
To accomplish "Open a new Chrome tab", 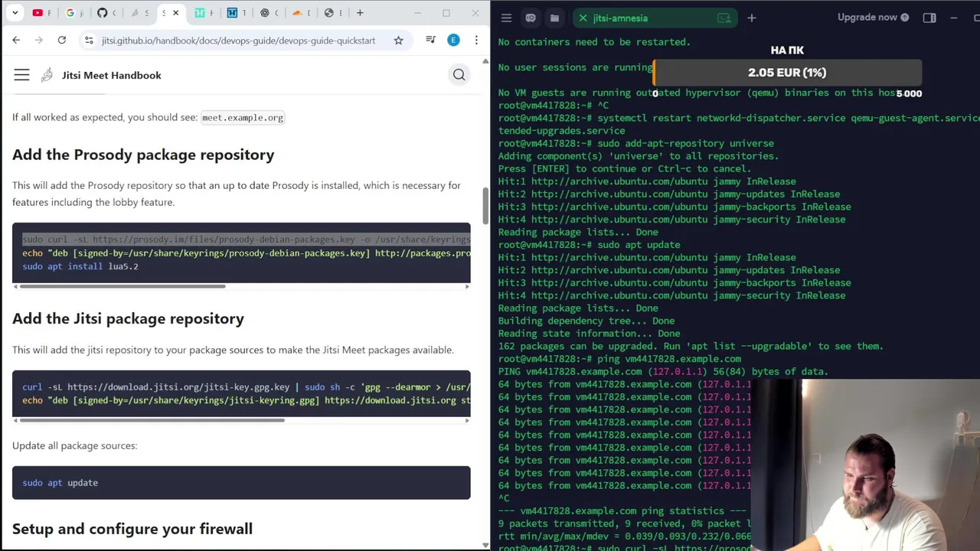I will [360, 13].
